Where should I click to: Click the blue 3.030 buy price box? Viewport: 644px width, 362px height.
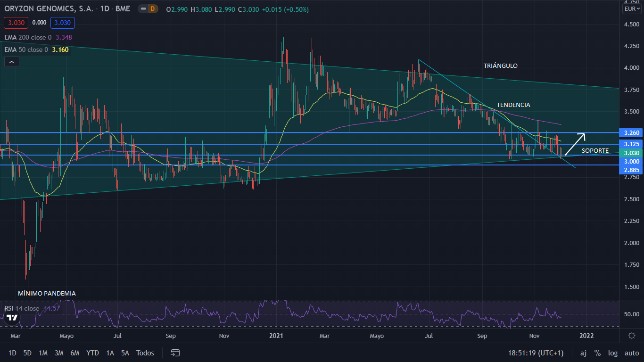point(62,23)
